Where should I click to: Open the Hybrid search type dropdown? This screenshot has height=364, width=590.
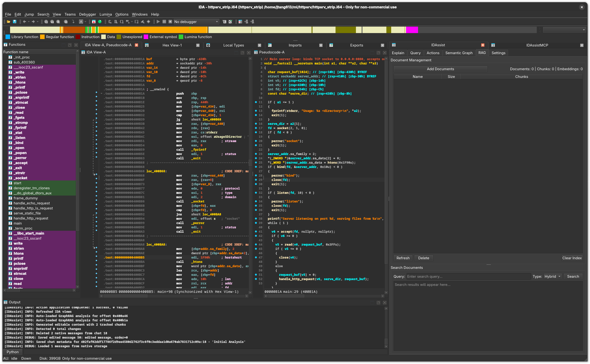pyautogui.click(x=552, y=276)
